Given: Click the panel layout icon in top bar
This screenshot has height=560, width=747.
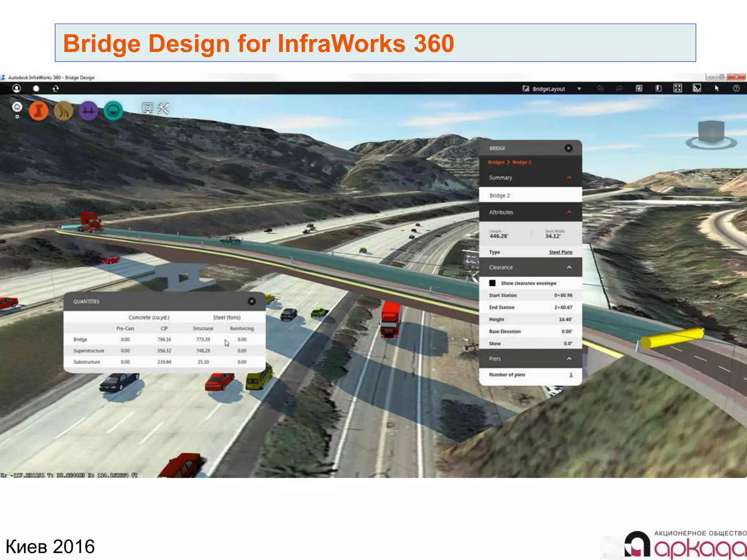Looking at the screenshot, I should point(658,88).
